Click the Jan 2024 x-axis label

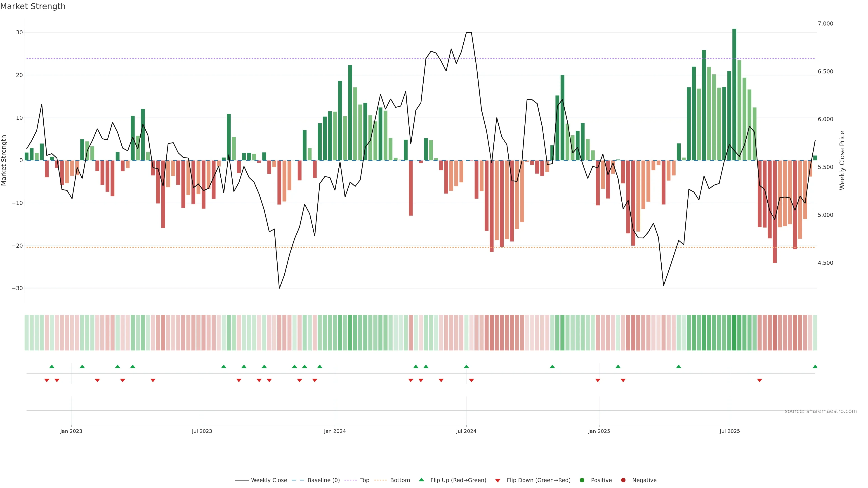(x=335, y=431)
